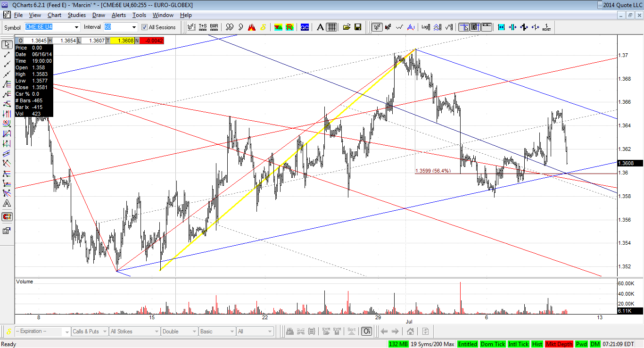Toggle the magnet snap tool
This screenshot has width=644, height=348.
(x=7, y=217)
